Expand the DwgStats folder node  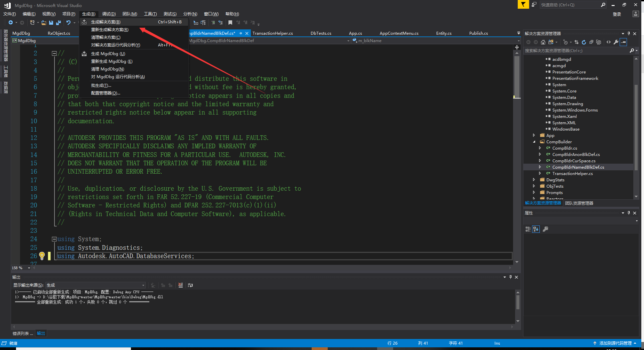[x=534, y=180]
